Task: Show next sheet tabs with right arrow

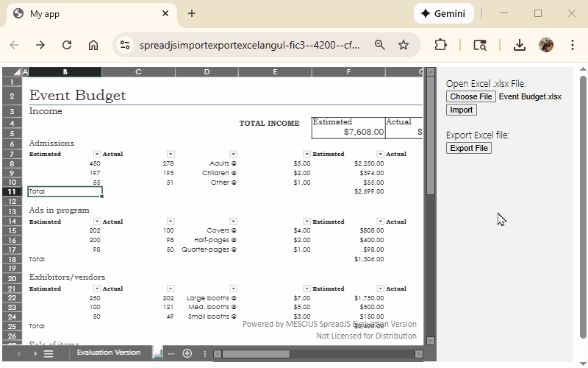Action: [35, 353]
